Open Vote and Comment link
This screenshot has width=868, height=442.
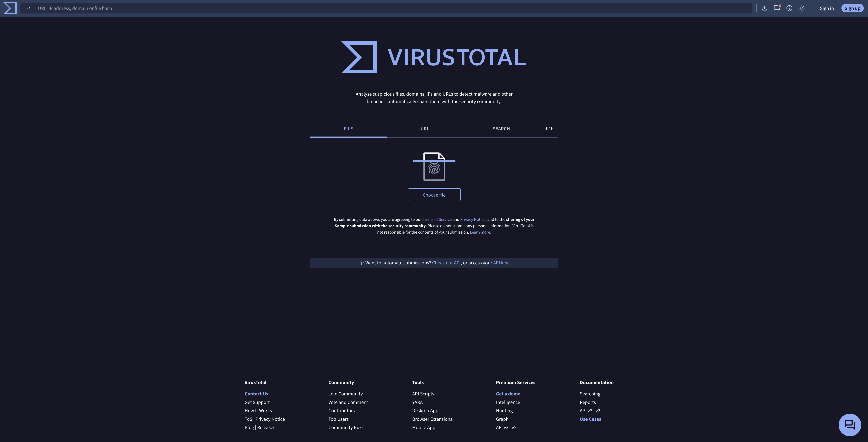348,402
